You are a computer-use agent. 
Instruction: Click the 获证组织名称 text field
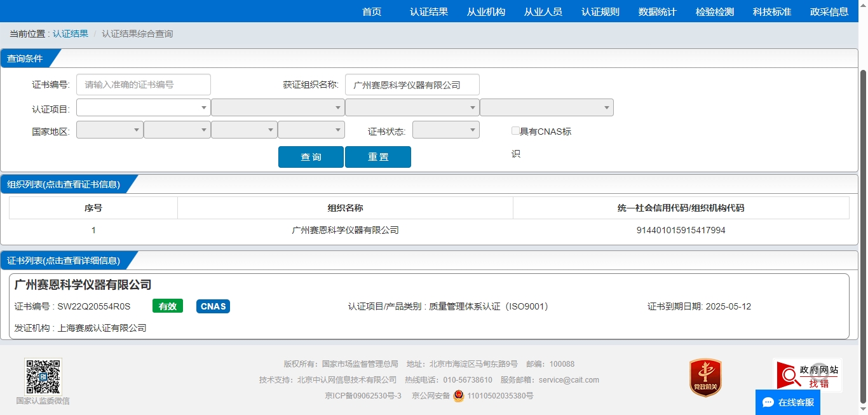[x=412, y=85]
